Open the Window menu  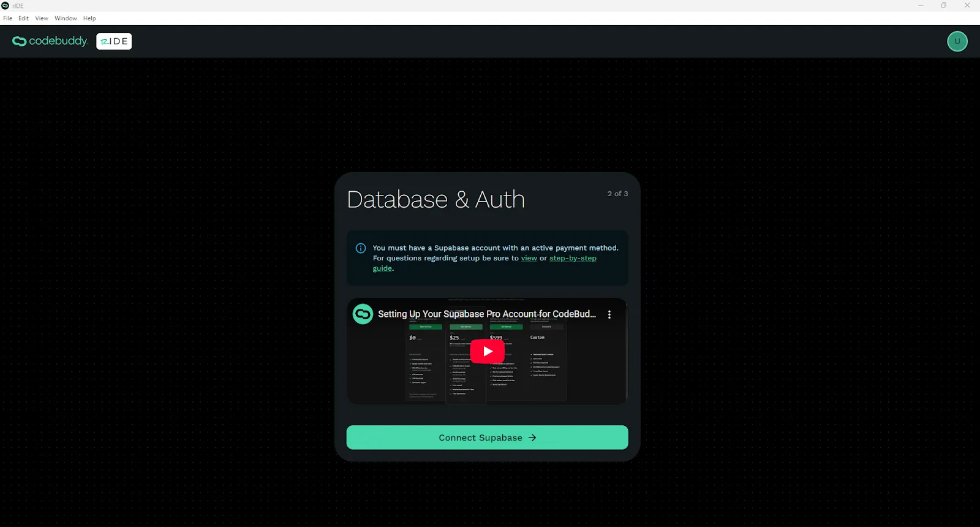[66, 18]
